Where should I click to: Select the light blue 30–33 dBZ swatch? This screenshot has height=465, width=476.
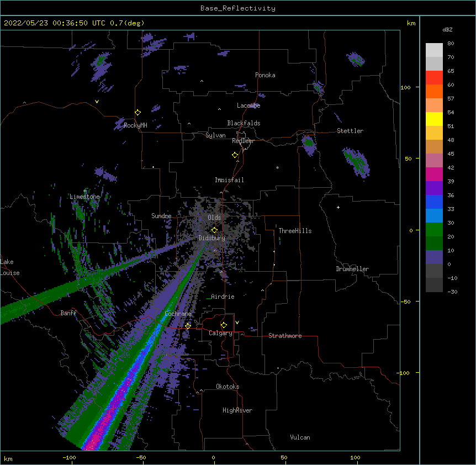(x=434, y=216)
